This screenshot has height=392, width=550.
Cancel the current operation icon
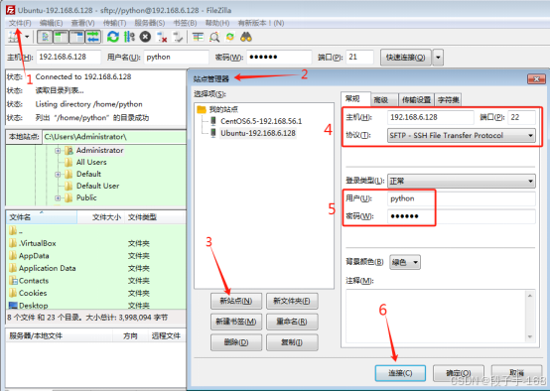(145, 37)
